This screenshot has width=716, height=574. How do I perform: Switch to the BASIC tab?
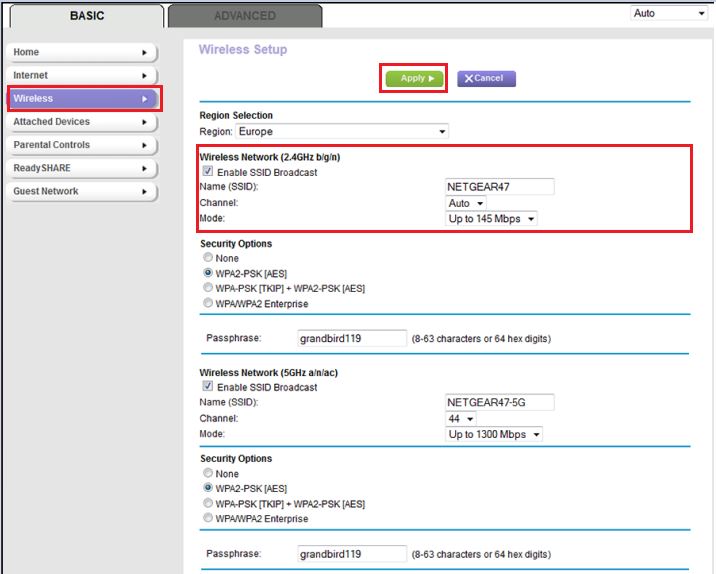coord(86,16)
